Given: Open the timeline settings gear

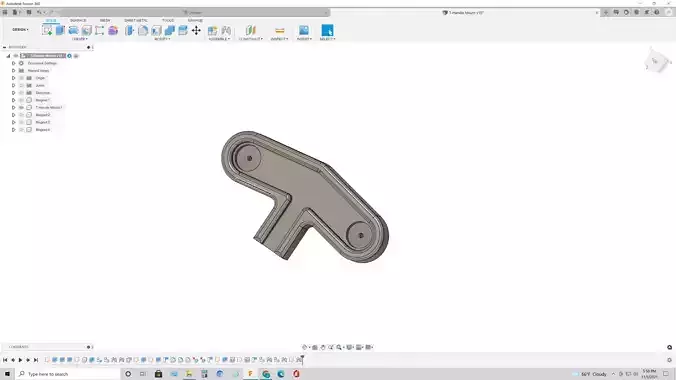Looking at the screenshot, I should click(x=669, y=360).
